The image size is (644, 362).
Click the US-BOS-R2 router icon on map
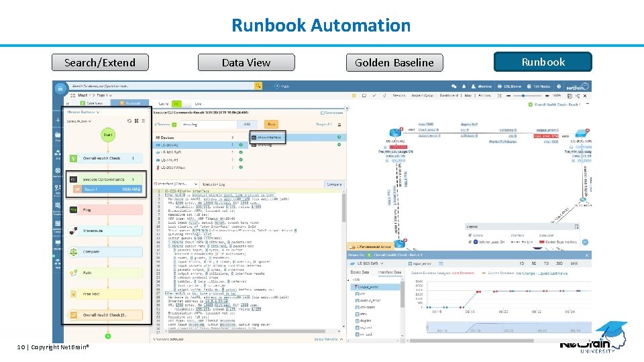396,133
